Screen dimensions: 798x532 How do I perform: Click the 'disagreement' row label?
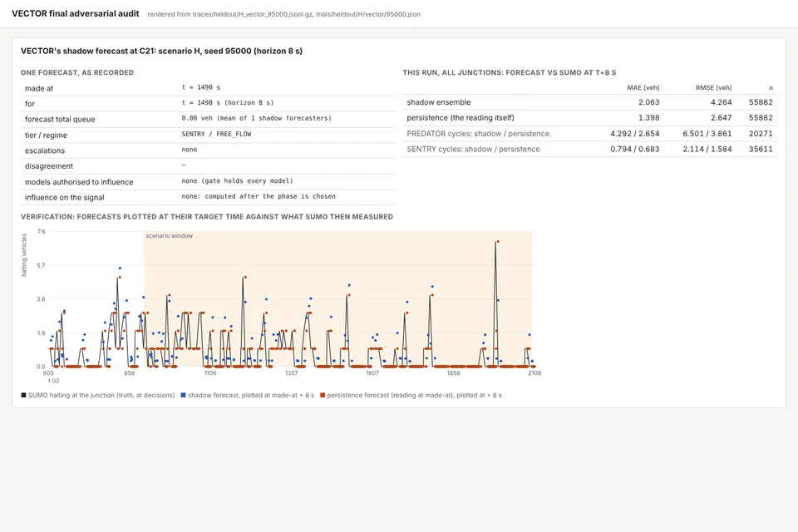tap(49, 166)
